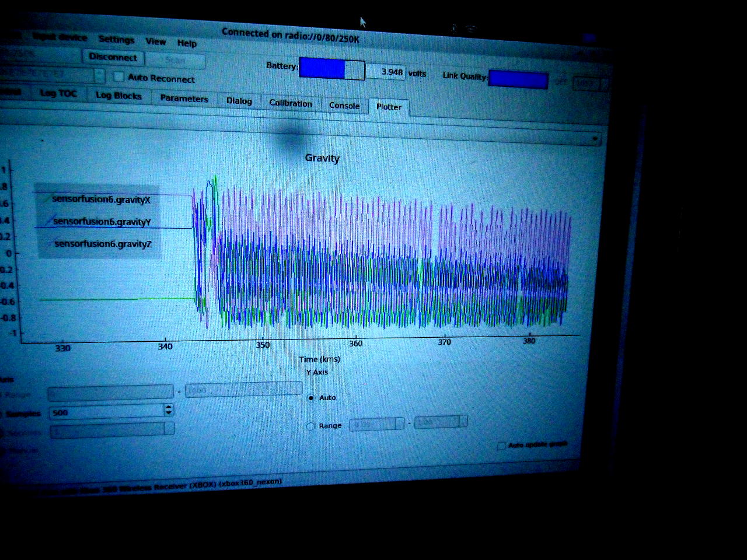Click the blue Link Quality bar

tap(518, 79)
